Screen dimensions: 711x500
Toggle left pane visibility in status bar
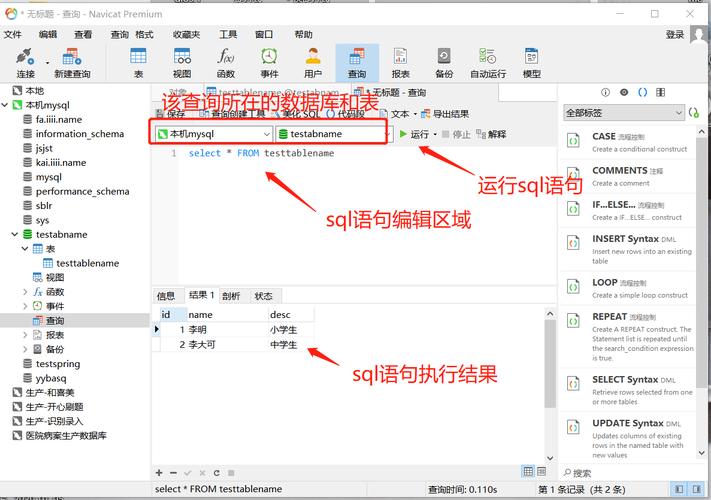pyautogui.click(x=679, y=489)
